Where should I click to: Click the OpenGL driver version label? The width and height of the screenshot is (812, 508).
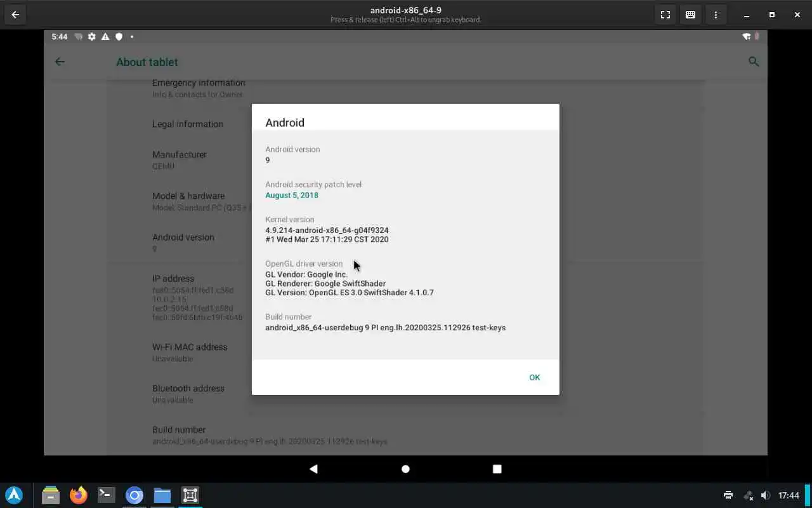[304, 264]
